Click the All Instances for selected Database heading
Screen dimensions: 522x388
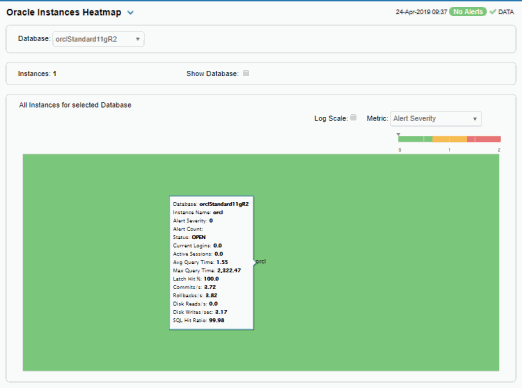75,105
